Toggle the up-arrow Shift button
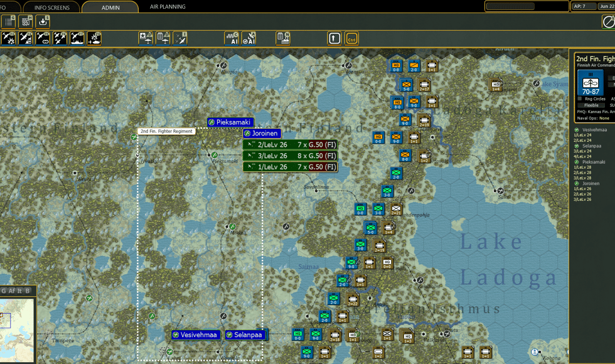615x364 pixels. (334, 38)
